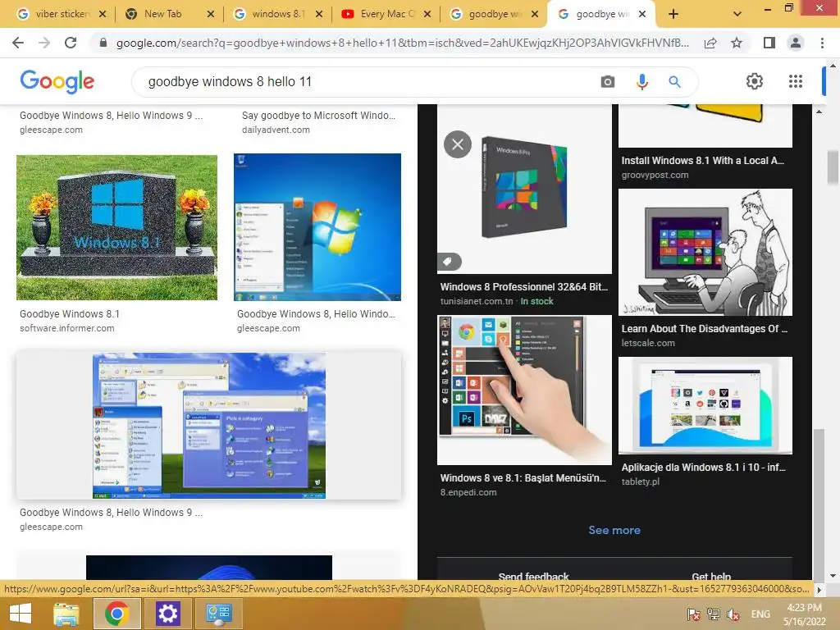
Task: Close the viber stickers tab
Action: [103, 14]
